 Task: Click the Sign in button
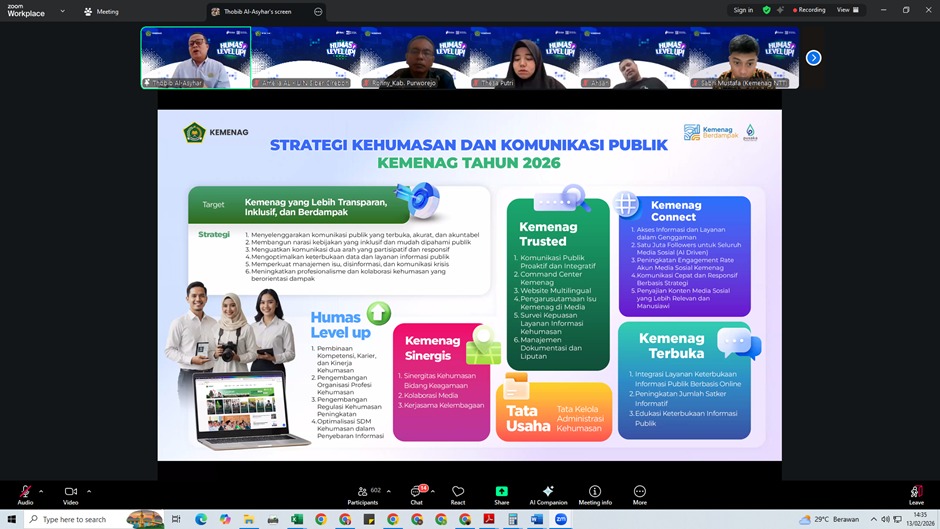743,10
